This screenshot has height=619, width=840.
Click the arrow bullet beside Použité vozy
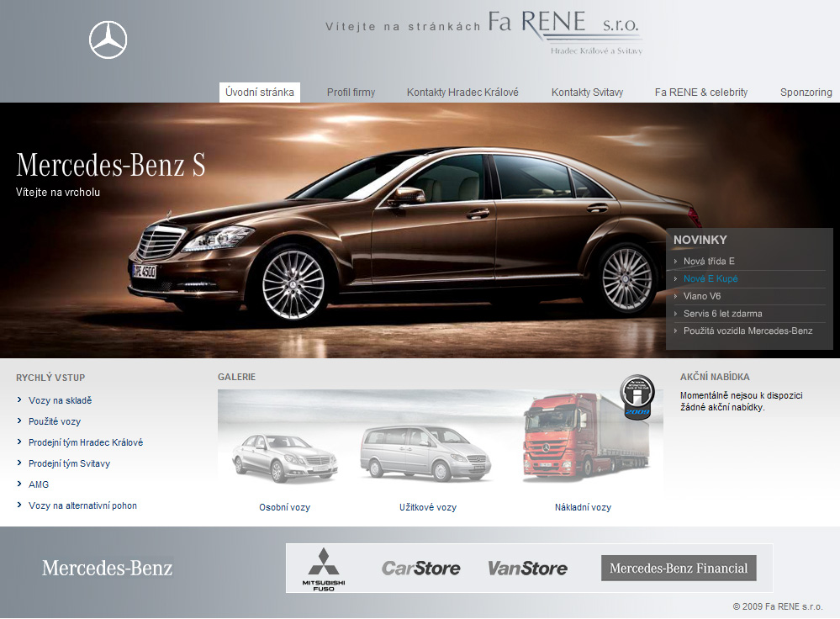tap(19, 421)
